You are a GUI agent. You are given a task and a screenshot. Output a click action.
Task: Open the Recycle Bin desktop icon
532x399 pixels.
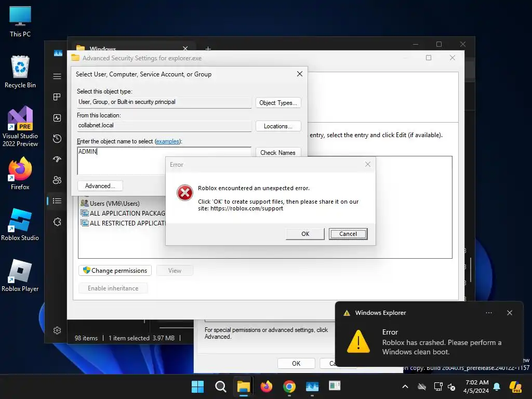click(20, 72)
